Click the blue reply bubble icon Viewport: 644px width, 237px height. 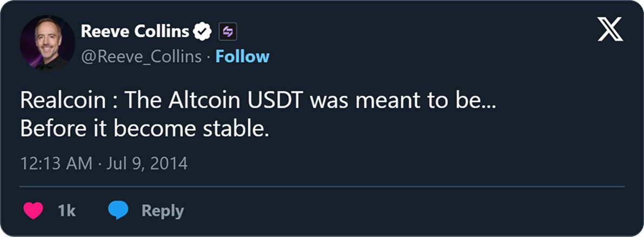[x=117, y=211]
